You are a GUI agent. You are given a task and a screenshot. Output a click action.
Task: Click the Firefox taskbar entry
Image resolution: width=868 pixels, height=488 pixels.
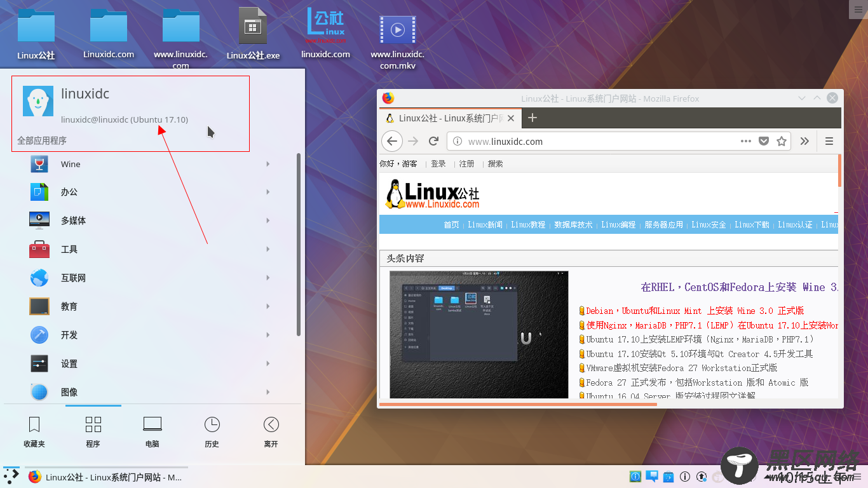tap(107, 477)
